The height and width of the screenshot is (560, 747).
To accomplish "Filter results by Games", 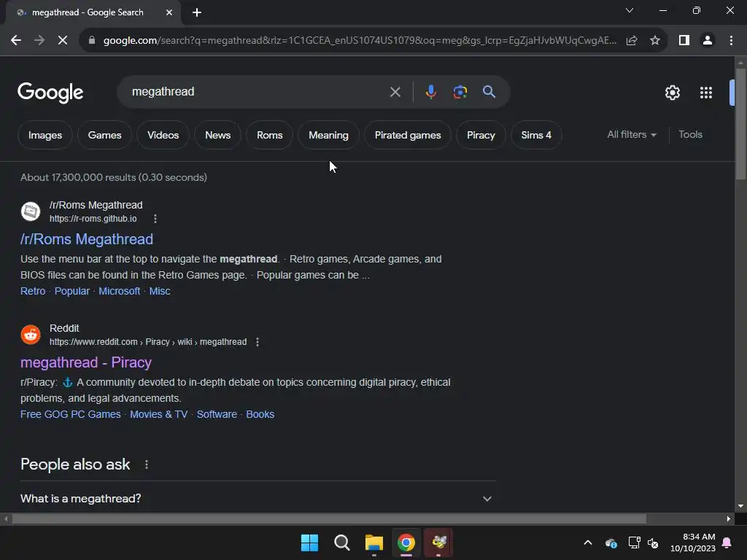I will 105,135.
